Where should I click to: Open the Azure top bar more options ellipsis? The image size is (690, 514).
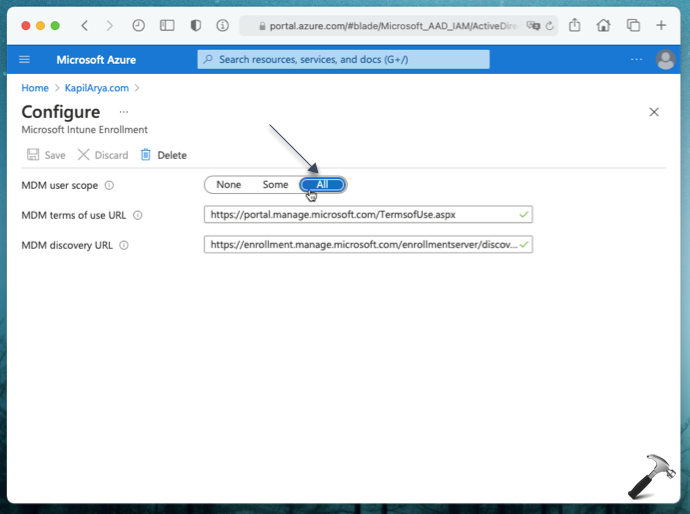[x=637, y=60]
